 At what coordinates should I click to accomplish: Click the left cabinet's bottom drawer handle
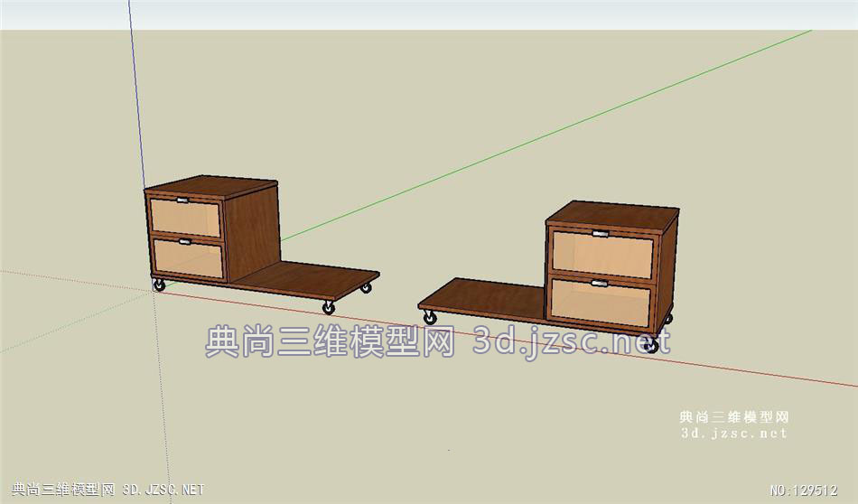tap(185, 241)
